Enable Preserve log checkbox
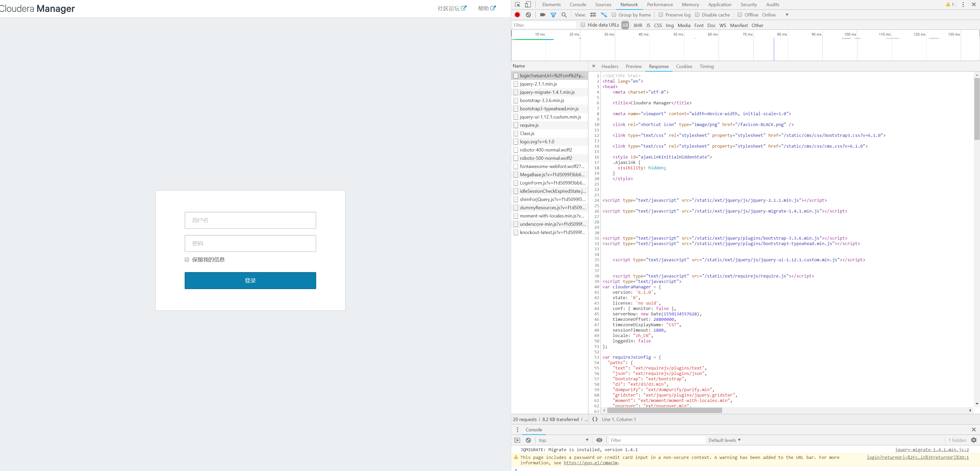The height and width of the screenshot is (471, 980). pos(661,15)
